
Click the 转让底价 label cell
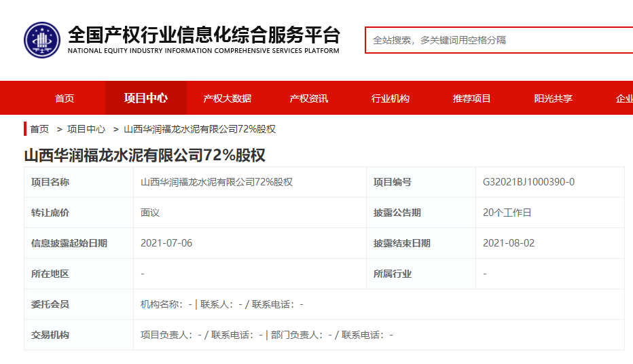coord(79,213)
